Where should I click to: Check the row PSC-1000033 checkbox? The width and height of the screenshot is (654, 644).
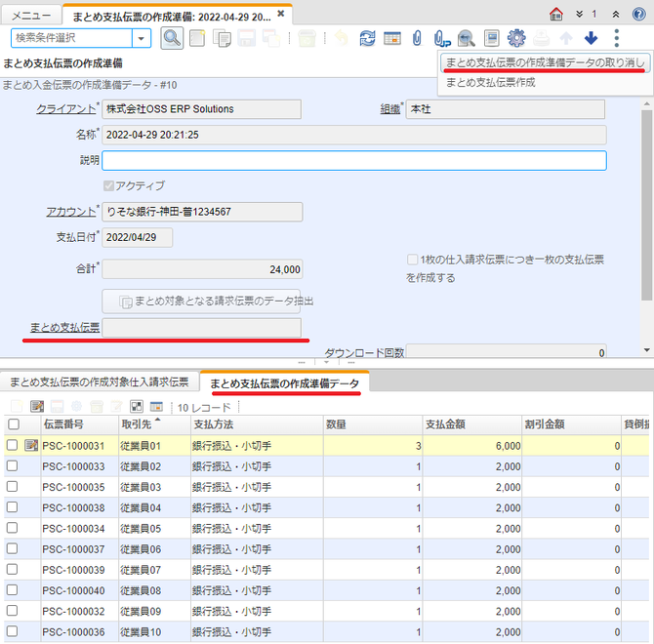[x=12, y=465]
